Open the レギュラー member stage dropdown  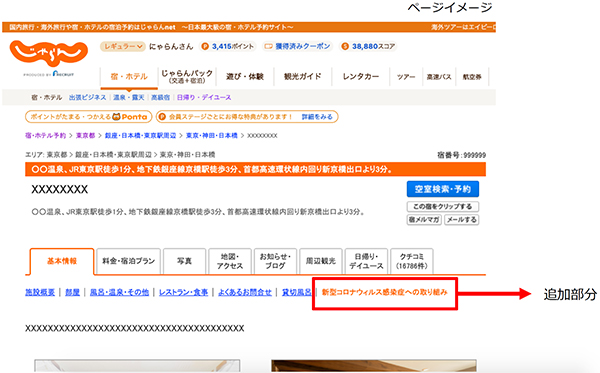pos(123,46)
